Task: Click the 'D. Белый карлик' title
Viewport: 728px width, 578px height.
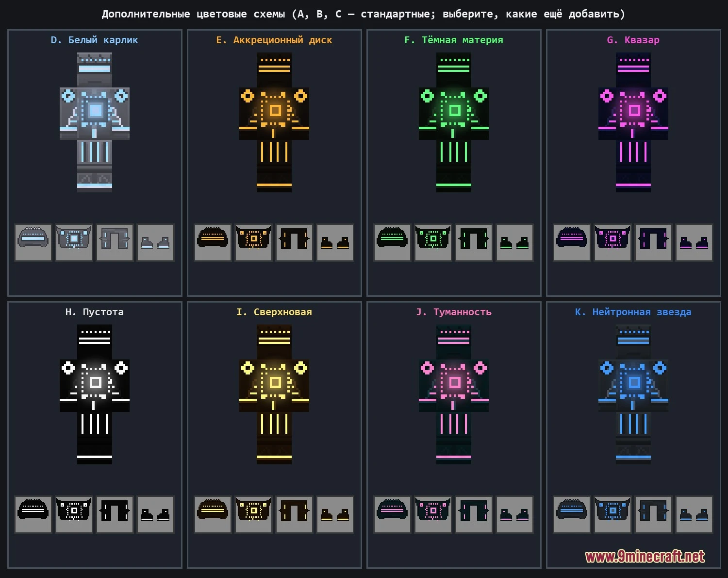Action: (x=95, y=40)
